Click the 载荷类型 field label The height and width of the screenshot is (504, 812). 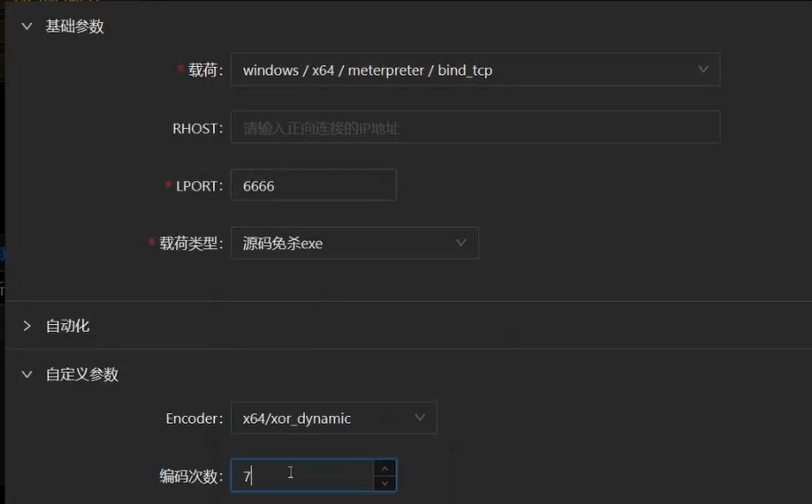[190, 243]
